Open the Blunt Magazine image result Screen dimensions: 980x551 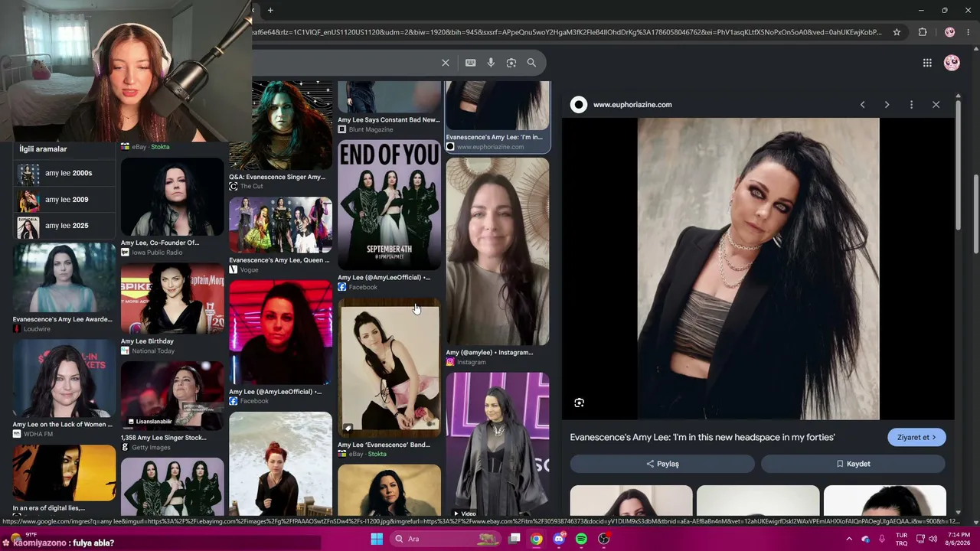(x=389, y=97)
